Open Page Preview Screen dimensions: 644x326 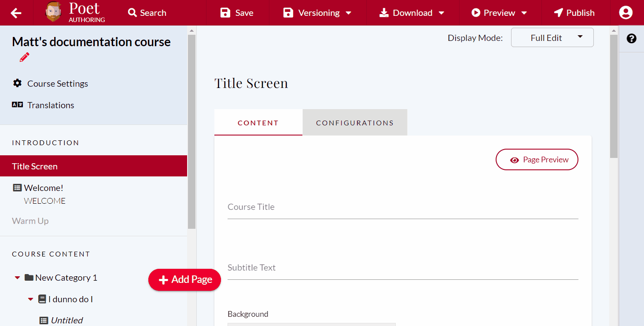(x=537, y=159)
